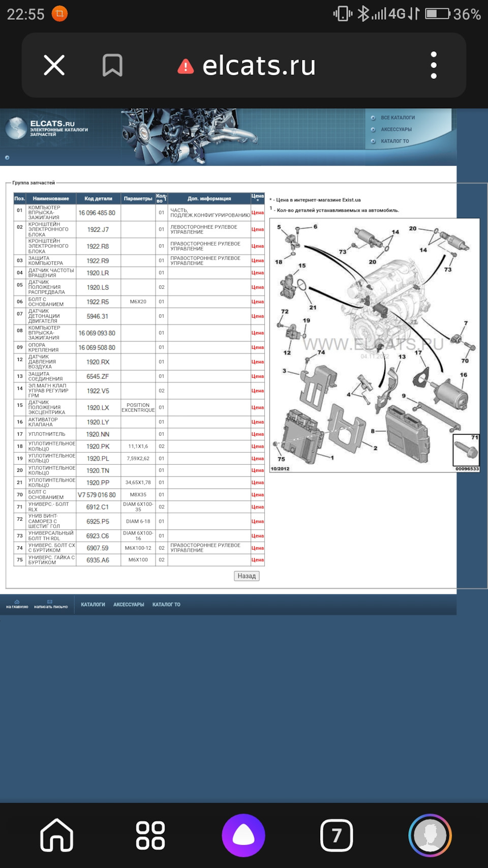Open Цена for part 1920.LX
This screenshot has width=488, height=868.
258,407
